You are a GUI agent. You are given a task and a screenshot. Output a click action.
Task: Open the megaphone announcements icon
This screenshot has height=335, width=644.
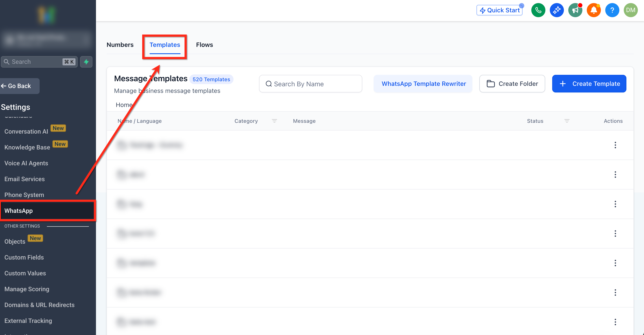pyautogui.click(x=575, y=10)
